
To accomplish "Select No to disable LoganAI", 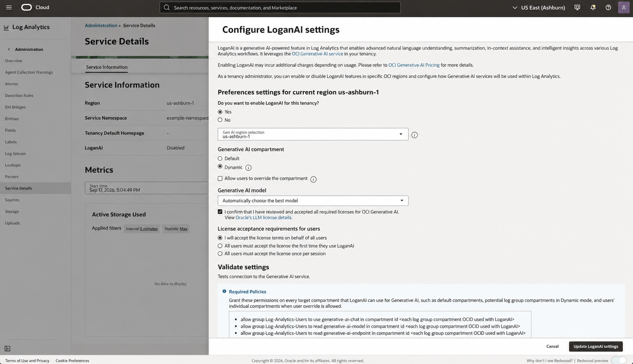I will (220, 120).
